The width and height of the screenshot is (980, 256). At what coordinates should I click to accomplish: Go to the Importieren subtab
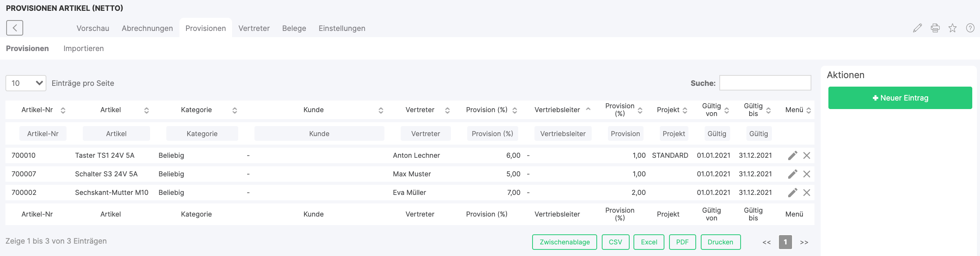tap(84, 48)
